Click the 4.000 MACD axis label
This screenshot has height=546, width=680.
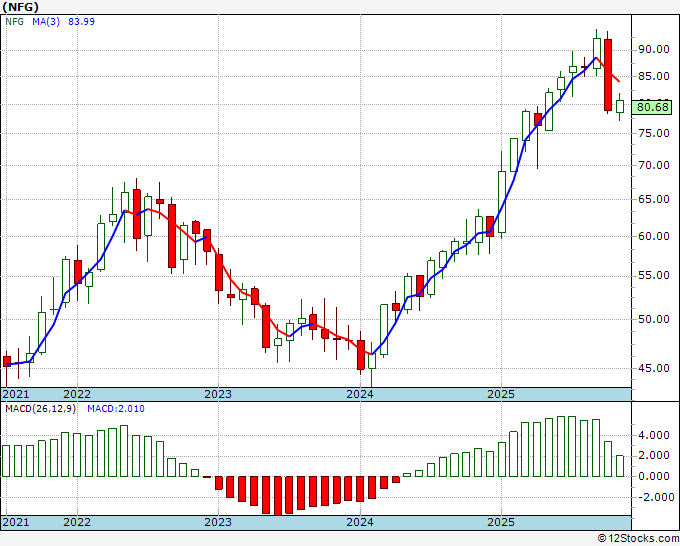[x=654, y=435]
